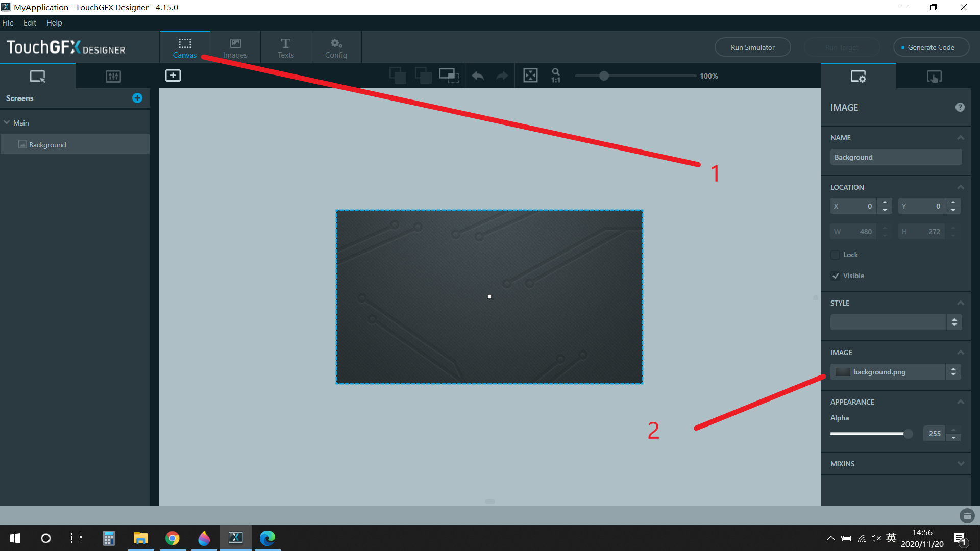Enable the Lock checkbox
This screenshot has width=980, height=551.
coord(836,255)
